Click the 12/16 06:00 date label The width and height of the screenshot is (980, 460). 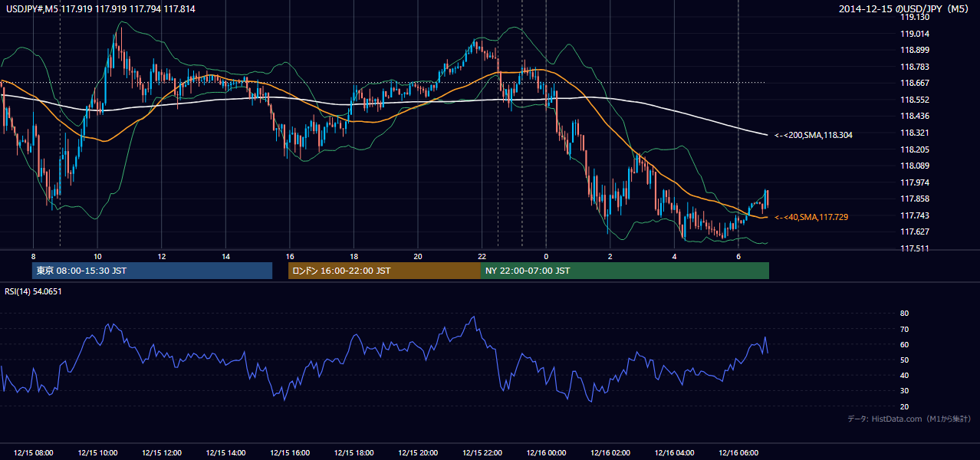pos(738,453)
